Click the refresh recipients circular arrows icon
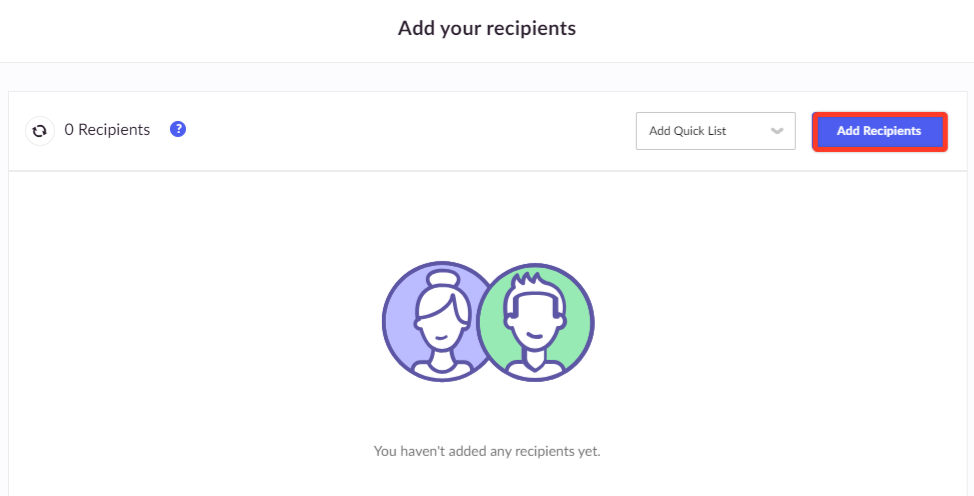974x496 pixels. click(x=40, y=131)
